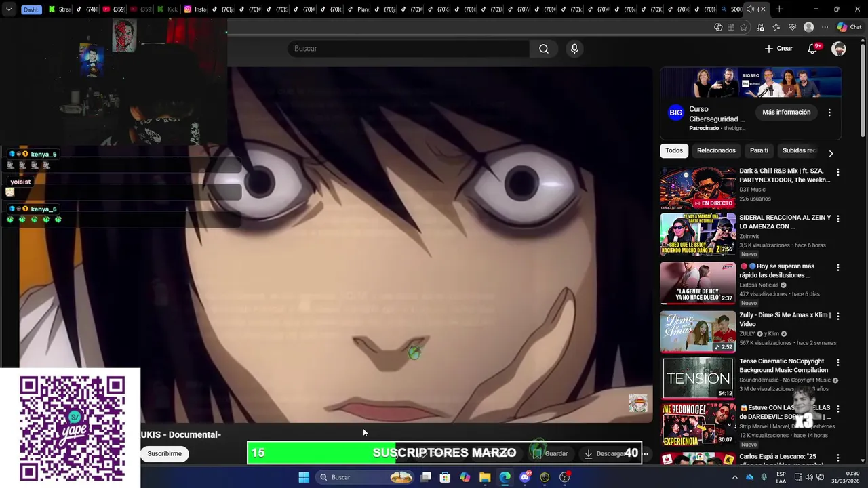This screenshot has width=868, height=488.
Task: Click the YouTube search magnifier button
Action: pos(543,49)
